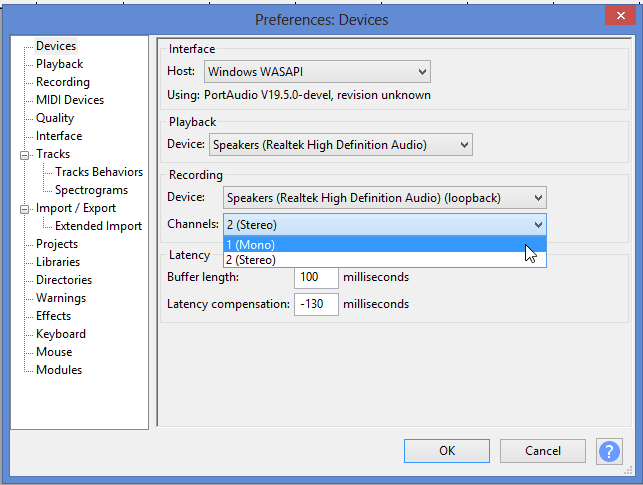Open the Host dropdown
The image size is (643, 485).
(317, 72)
